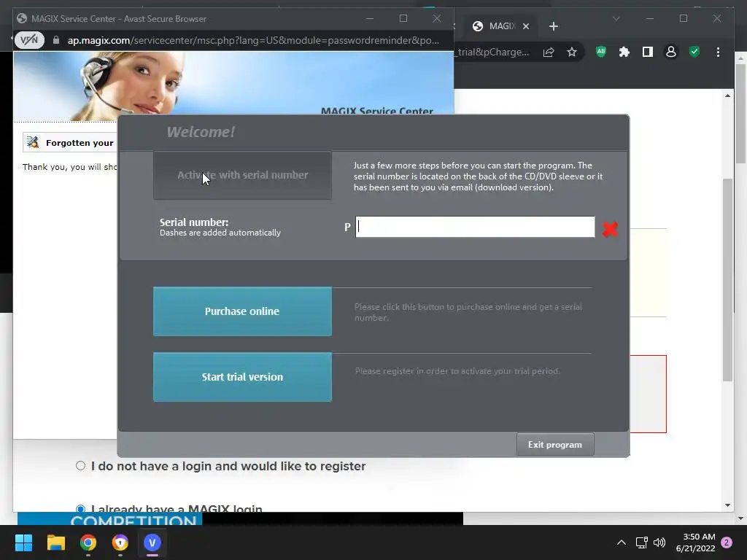747x560 pixels.
Task: Open Avast Secure Browser from the taskbar
Action: (x=120, y=542)
